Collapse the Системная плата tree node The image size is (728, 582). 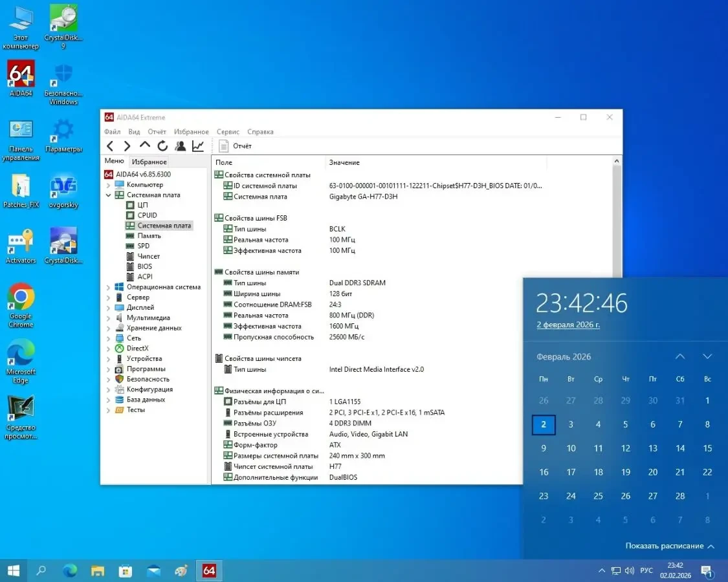[108, 195]
